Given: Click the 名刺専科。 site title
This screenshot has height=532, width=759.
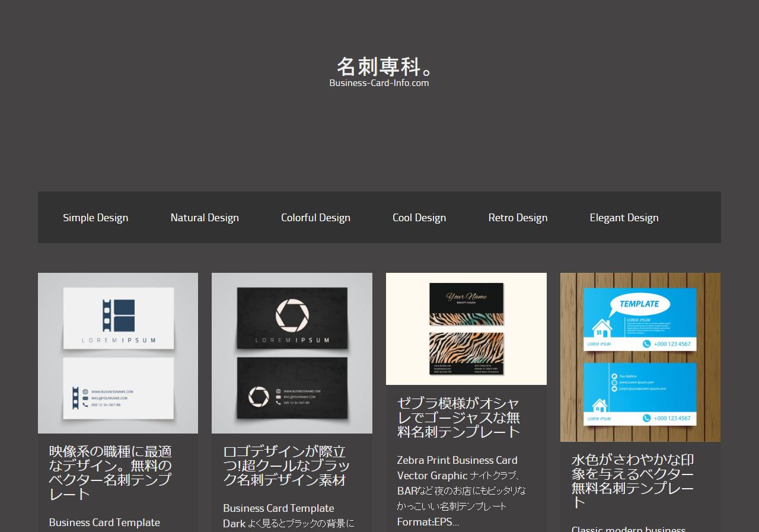Looking at the screenshot, I should (385, 66).
